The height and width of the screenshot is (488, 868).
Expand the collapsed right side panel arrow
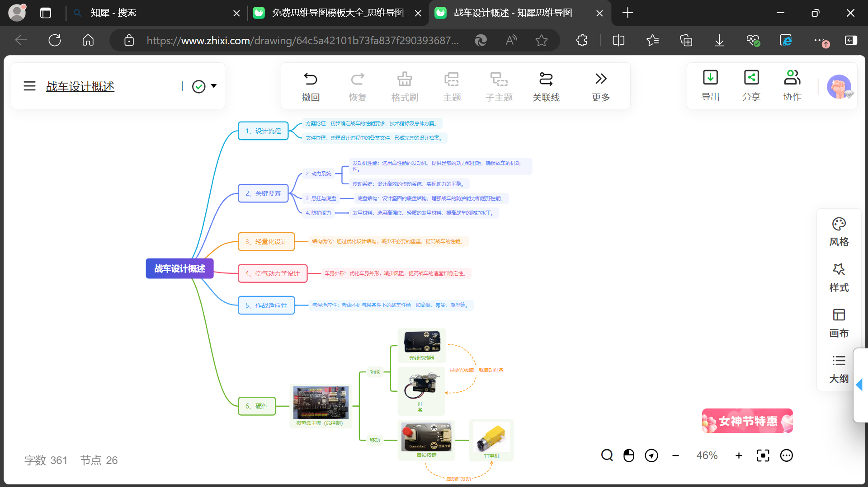point(859,385)
